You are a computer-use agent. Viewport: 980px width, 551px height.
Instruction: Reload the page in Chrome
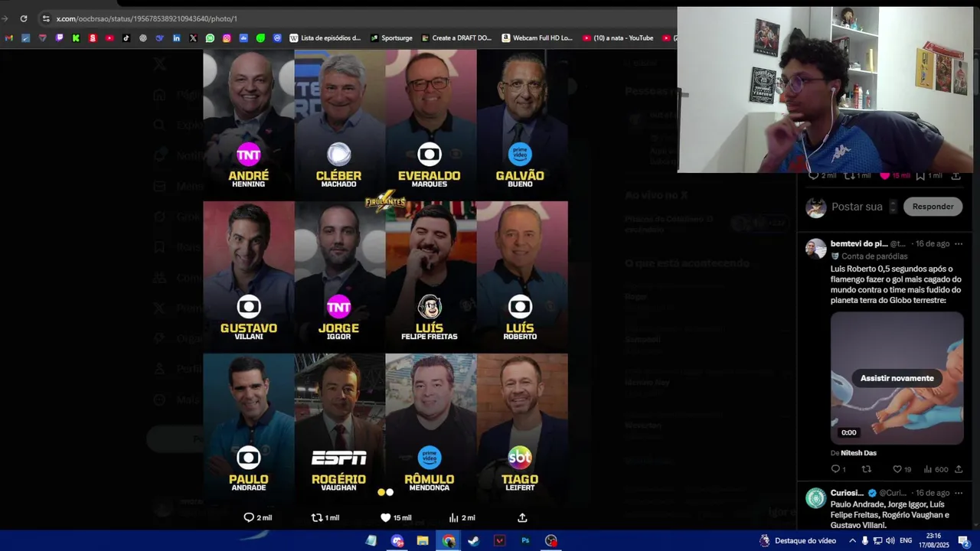tap(24, 18)
